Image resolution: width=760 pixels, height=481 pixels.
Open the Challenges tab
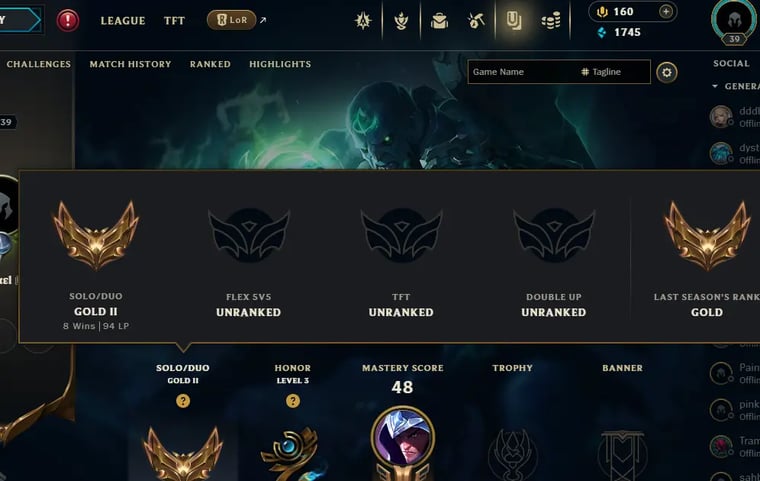(39, 64)
